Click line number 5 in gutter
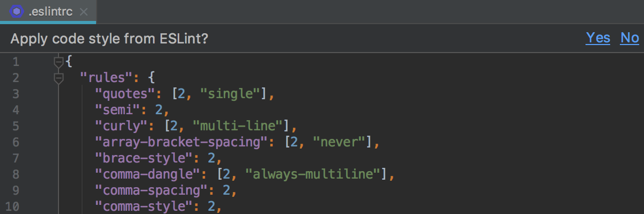Image resolution: width=644 pixels, height=214 pixels. point(16,127)
